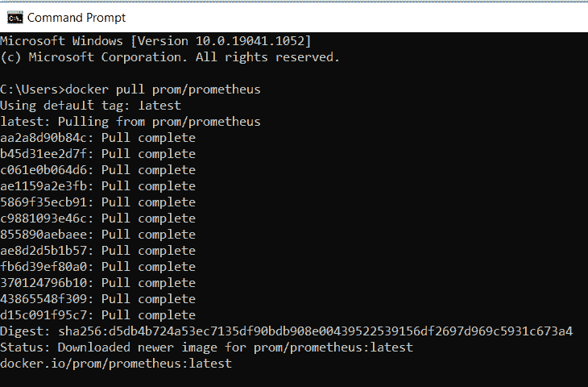This screenshot has width=588, height=387.
Task: Click the layer d15c091f95c7 line
Action: click(98, 315)
